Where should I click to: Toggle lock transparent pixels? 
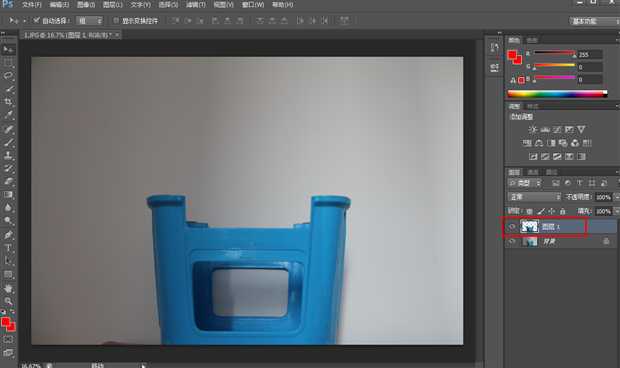530,211
